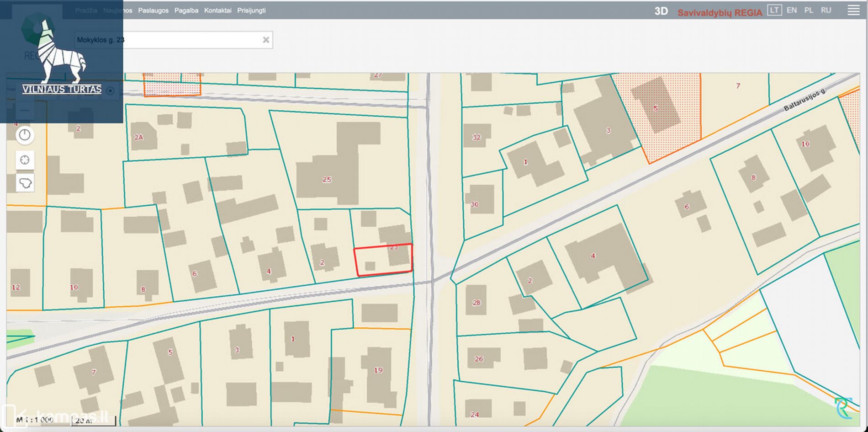The height and width of the screenshot is (432, 868).
Task: Click the red highlighted parcel 23
Action: pos(383,260)
